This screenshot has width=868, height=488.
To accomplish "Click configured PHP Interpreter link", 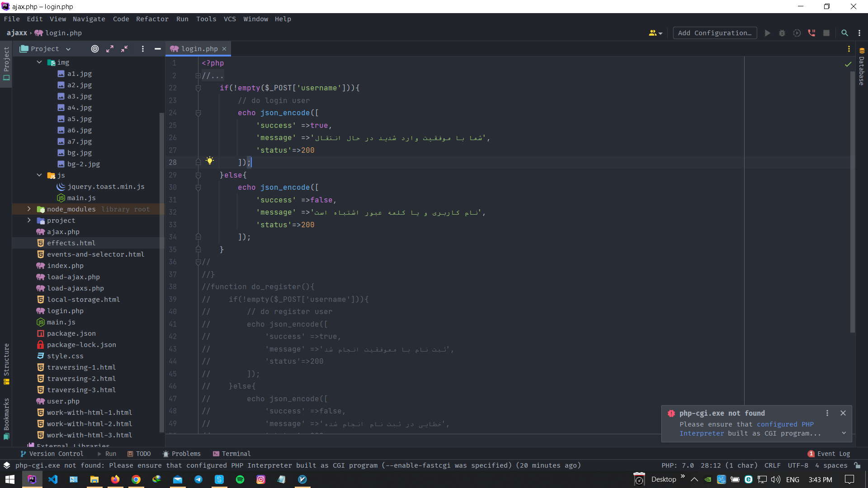I will (746, 429).
